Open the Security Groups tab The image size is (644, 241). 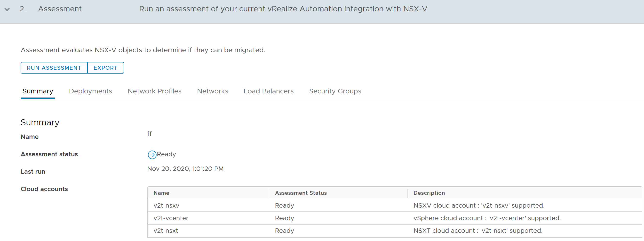335,91
